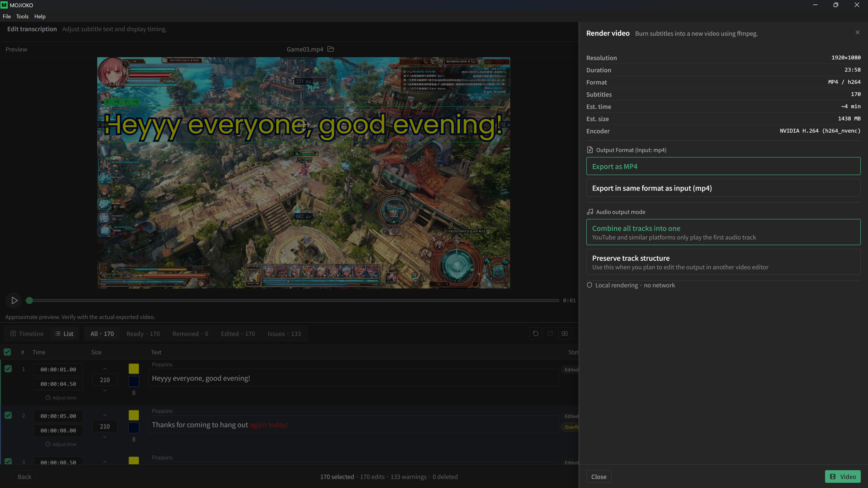Toggle the select-all checkbox in header
Screen dimensions: 868x488
7,352
